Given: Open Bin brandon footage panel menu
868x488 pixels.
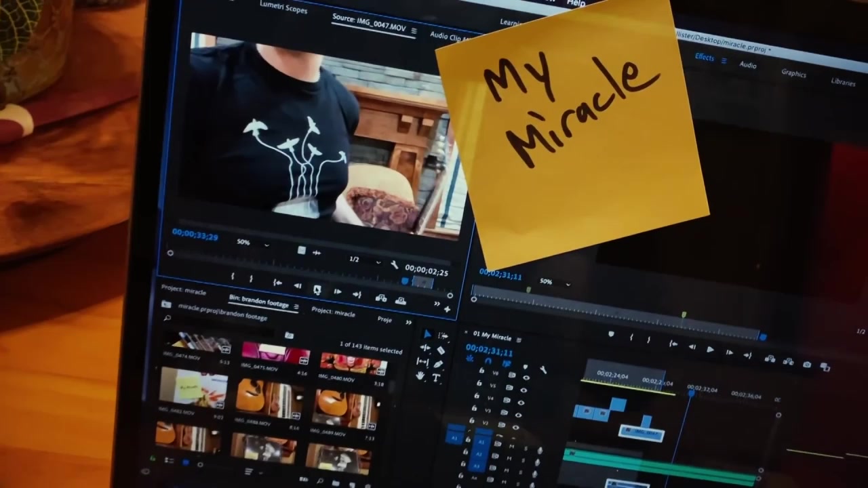Looking at the screenshot, I should (296, 306).
